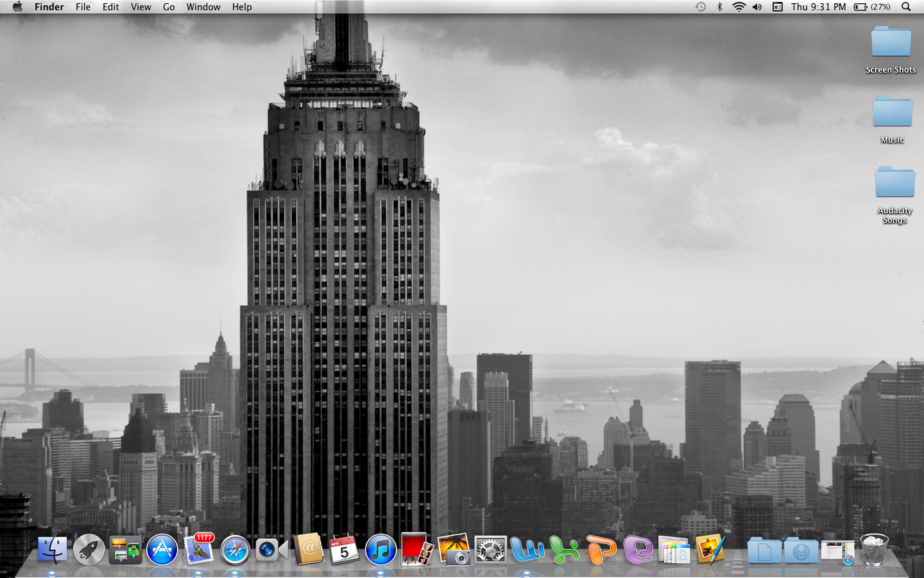Open the Go menu
924x578 pixels.
point(169,7)
